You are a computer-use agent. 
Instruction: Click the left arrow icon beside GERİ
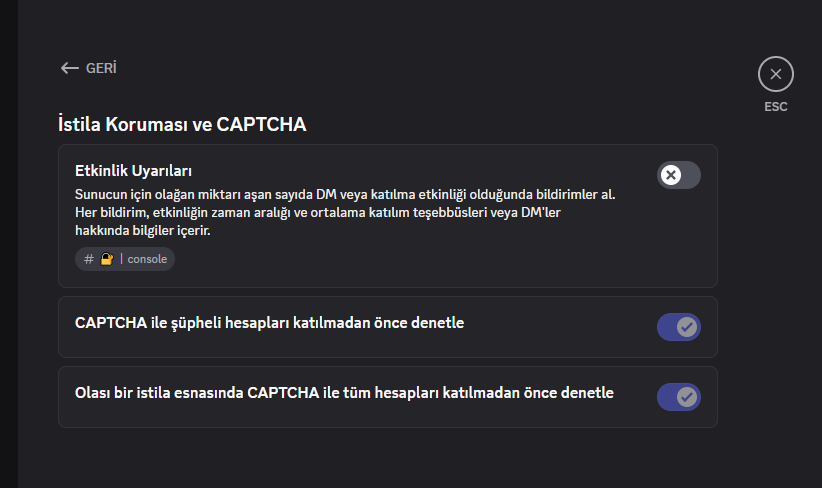click(69, 68)
